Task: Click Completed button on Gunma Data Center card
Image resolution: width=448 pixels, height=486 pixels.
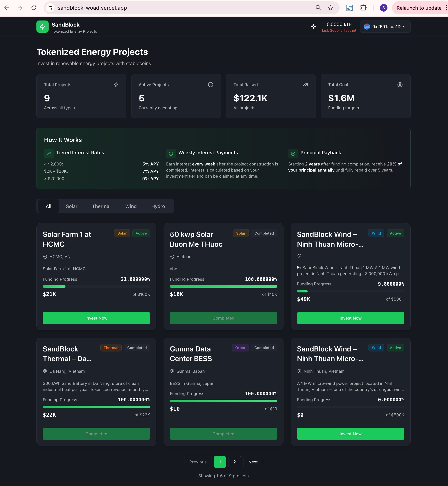Action: point(223,434)
